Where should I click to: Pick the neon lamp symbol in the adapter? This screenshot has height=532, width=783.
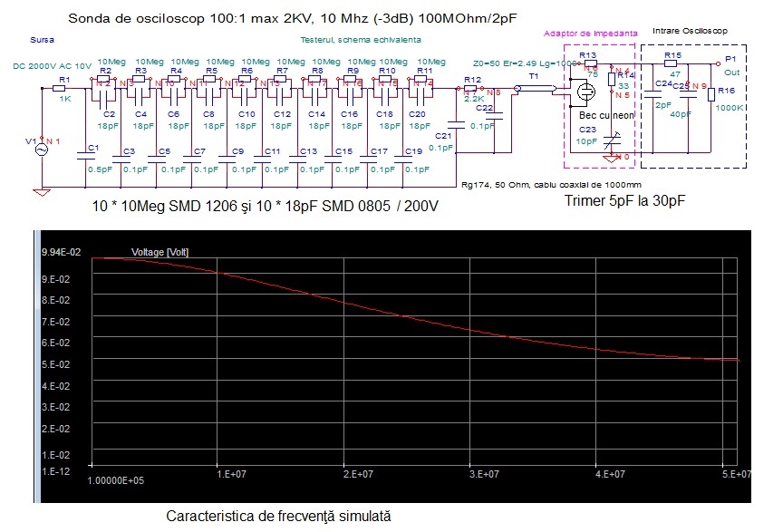click(585, 92)
